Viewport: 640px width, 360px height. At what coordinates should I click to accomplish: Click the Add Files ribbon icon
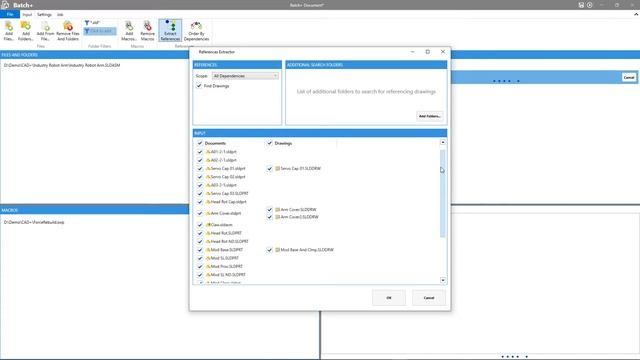(9, 27)
